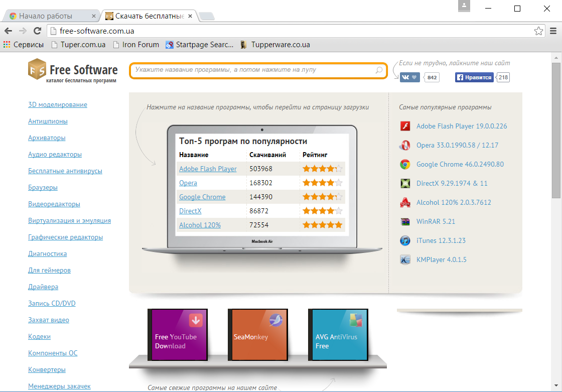Image resolution: width=562 pixels, height=392 pixels.
Task: Click the Chrome user profile icon
Action: click(464, 6)
